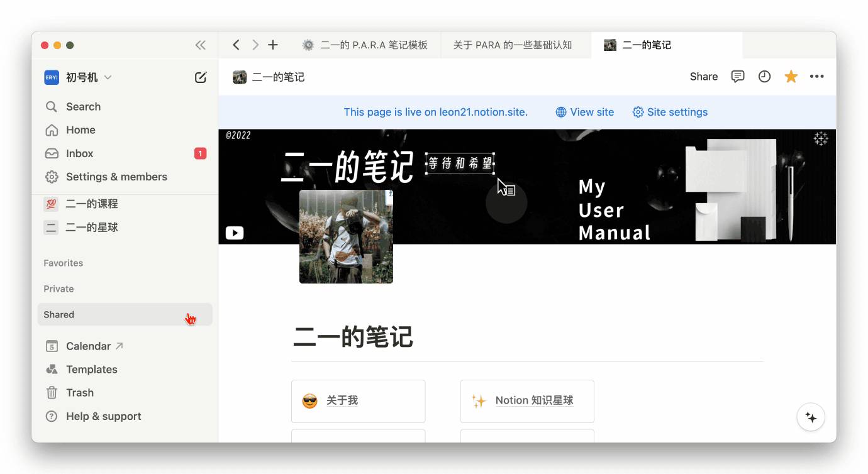Screen dimensions: 868x474
Task: Open Site settings
Action: (670, 112)
